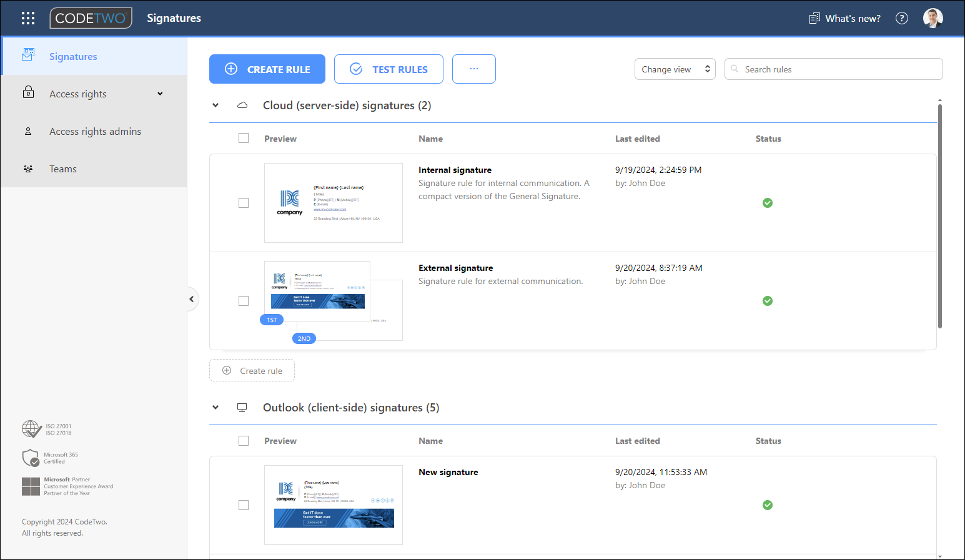Click the green status check for New signature
The width and height of the screenshot is (965, 560).
coord(768,505)
